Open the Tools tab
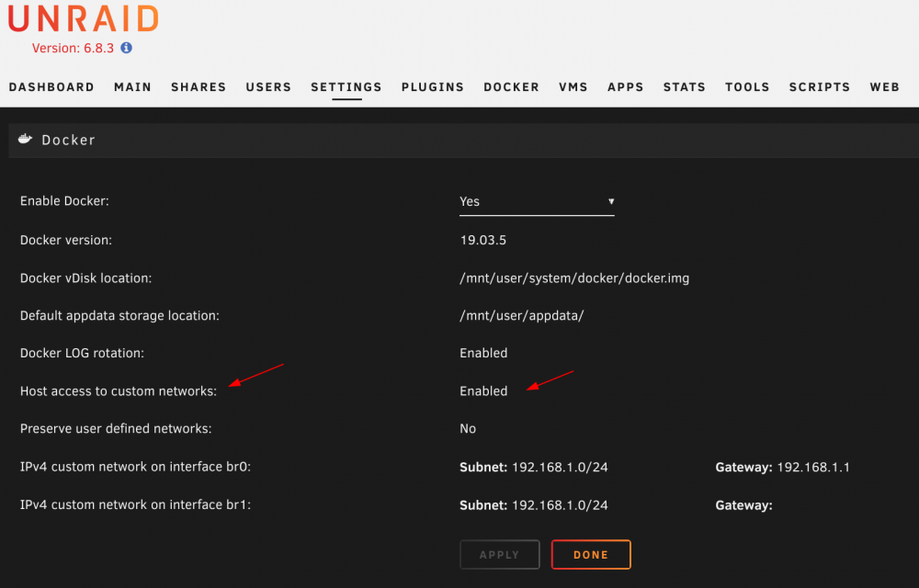919x588 pixels. 747,87
